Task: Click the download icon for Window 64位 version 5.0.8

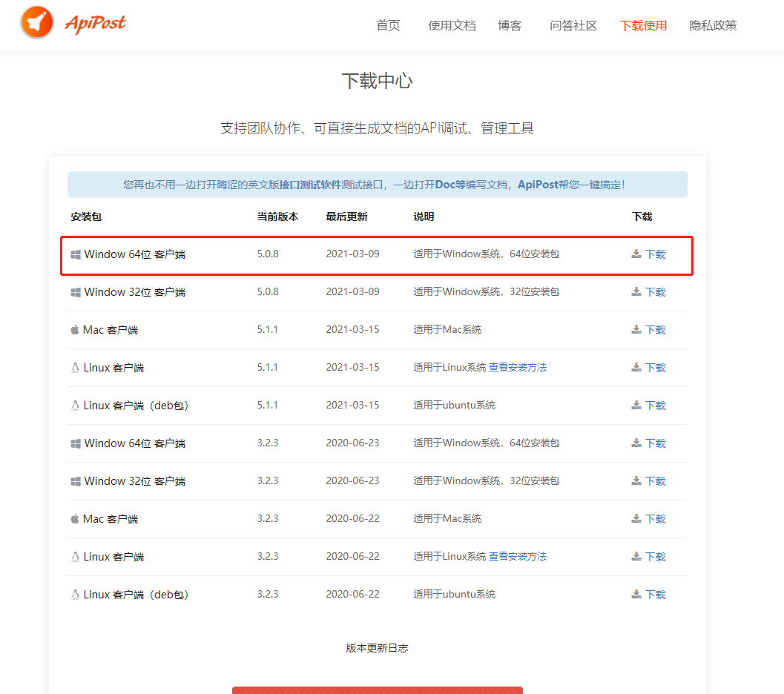Action: (x=636, y=254)
